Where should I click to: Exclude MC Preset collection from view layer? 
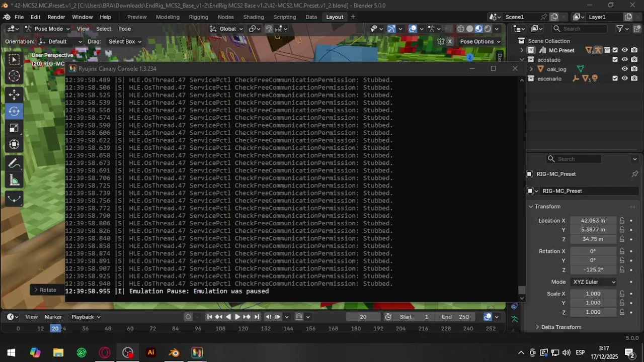615,50
